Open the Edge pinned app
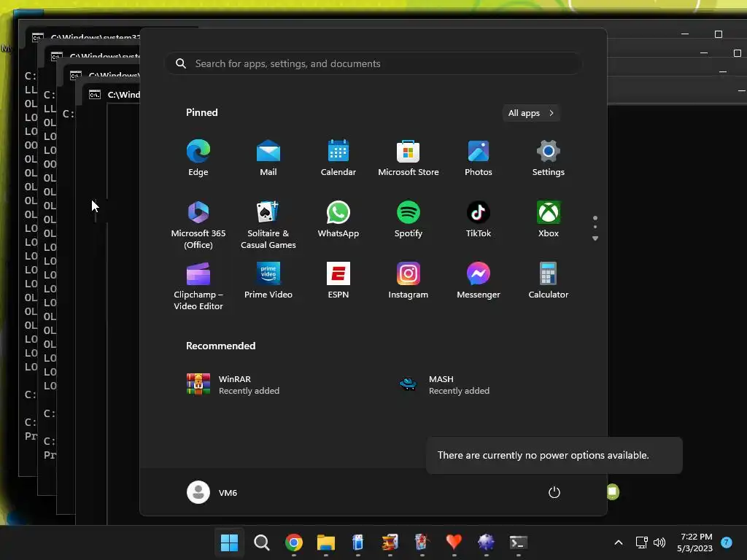This screenshot has width=747, height=560. [x=198, y=158]
